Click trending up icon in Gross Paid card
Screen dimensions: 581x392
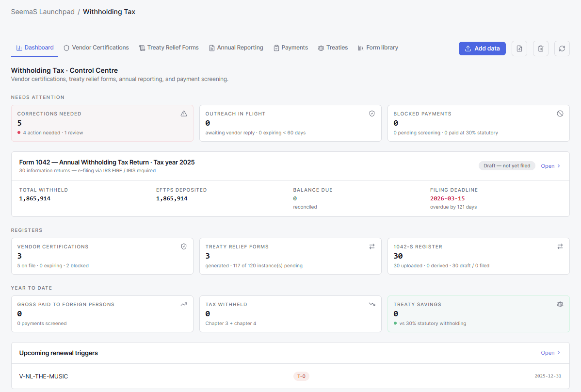pos(184,304)
